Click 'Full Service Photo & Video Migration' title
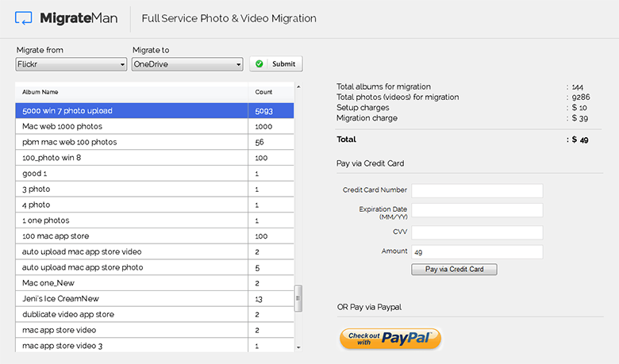Image resolution: width=619 pixels, height=364 pixels. click(x=229, y=18)
